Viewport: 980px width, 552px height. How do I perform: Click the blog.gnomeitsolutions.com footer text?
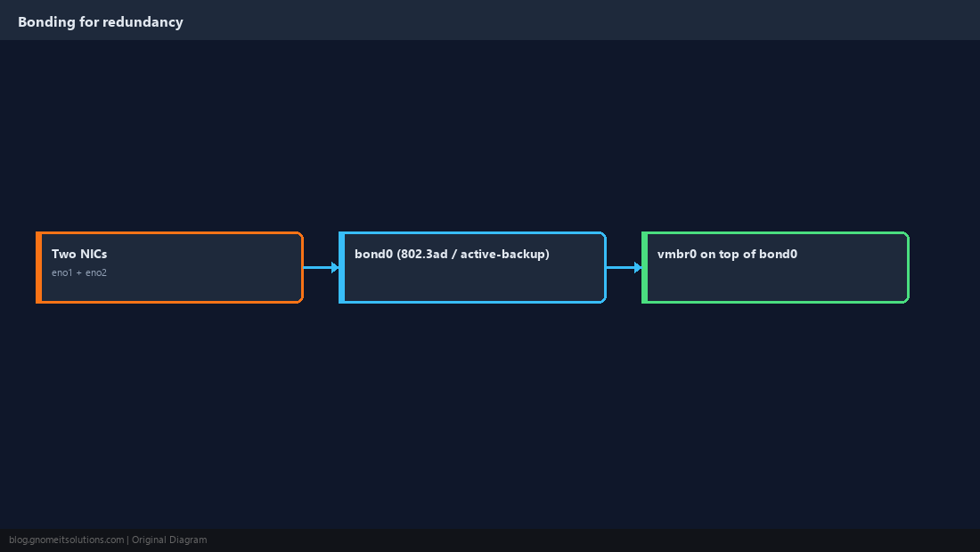pyautogui.click(x=66, y=540)
